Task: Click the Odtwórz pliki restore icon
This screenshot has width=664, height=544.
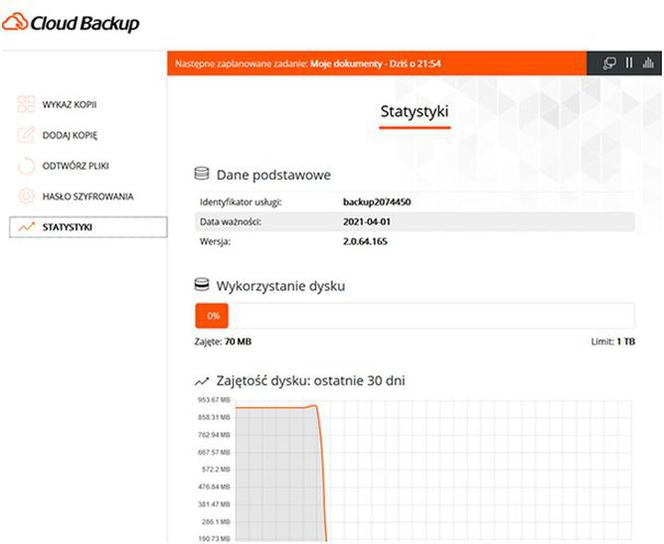Action: click(x=26, y=166)
